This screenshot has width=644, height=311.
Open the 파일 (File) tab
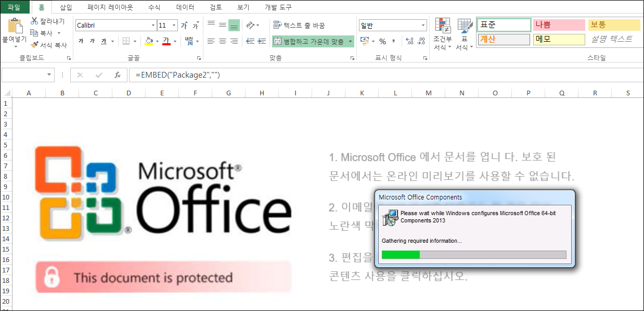pos(15,7)
